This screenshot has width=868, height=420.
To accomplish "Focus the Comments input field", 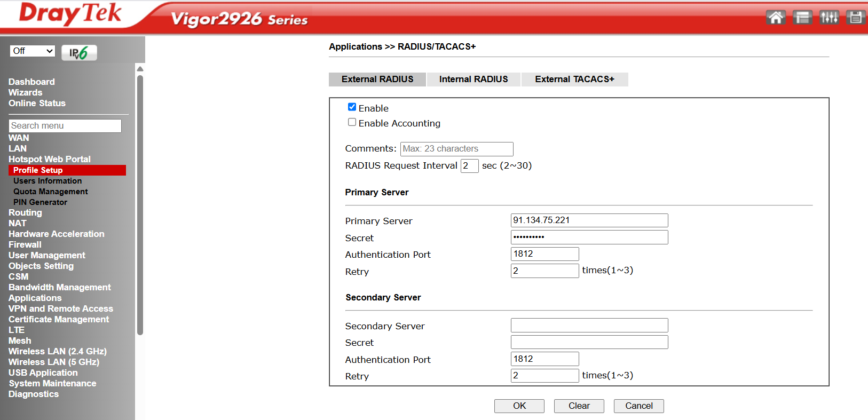I will 457,149.
